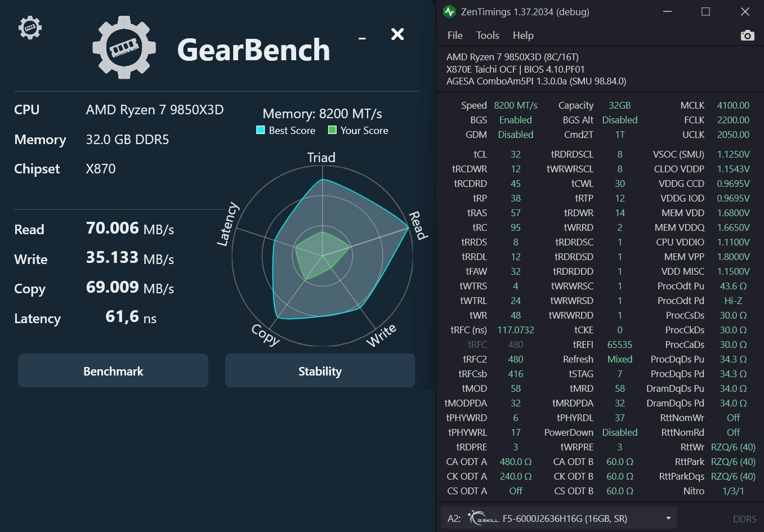Start a run with the Benchmark button
764x532 pixels.
click(113, 370)
